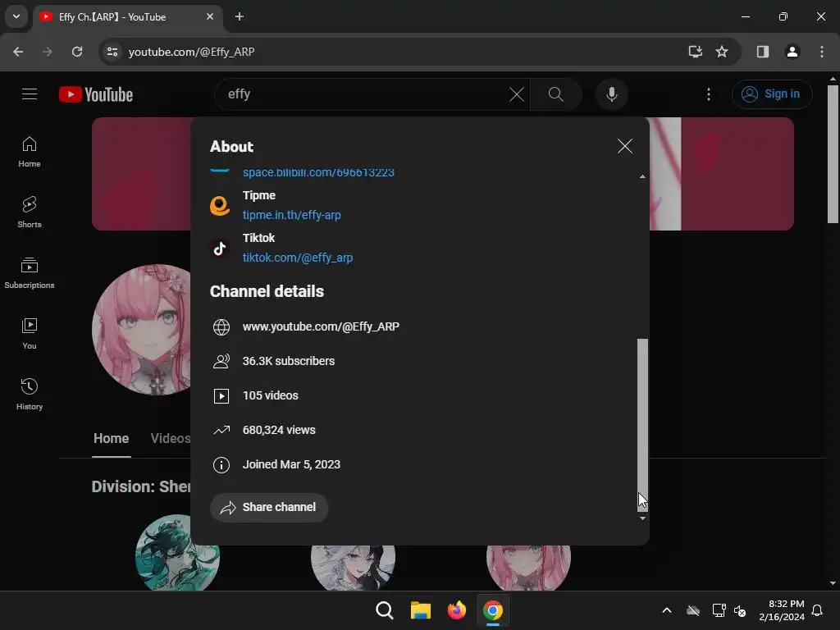Click the green-haired member avatar
The height and width of the screenshot is (630, 840).
point(177,553)
